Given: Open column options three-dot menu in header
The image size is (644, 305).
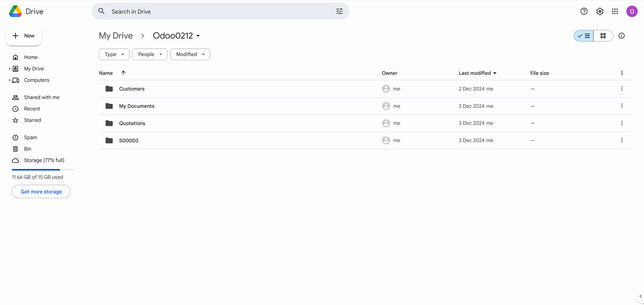Looking at the screenshot, I should pos(622,73).
